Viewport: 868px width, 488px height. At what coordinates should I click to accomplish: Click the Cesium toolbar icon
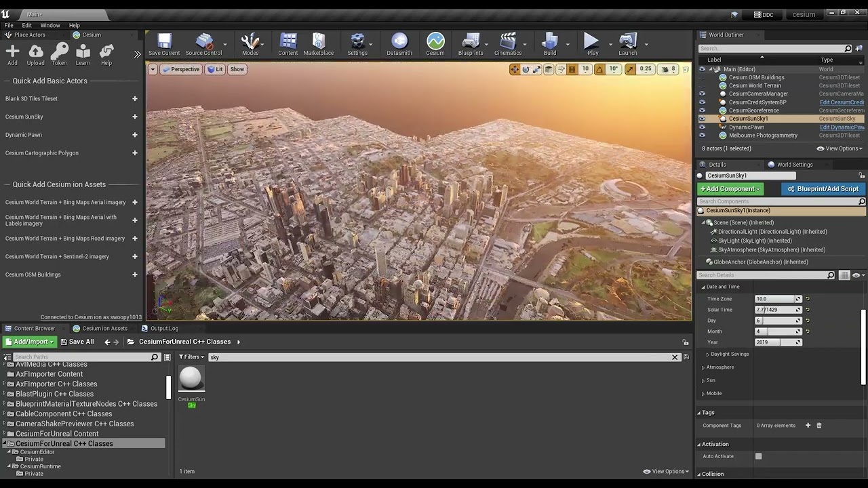pyautogui.click(x=435, y=44)
